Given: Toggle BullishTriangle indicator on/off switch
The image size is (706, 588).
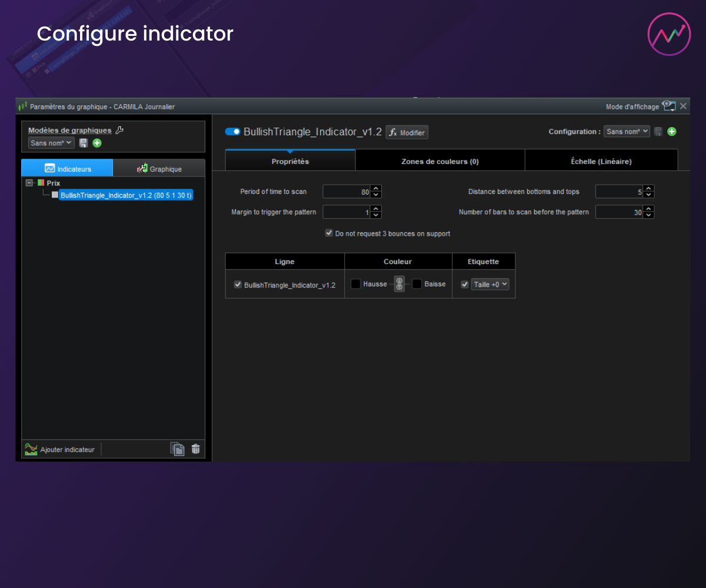Looking at the screenshot, I should [233, 132].
